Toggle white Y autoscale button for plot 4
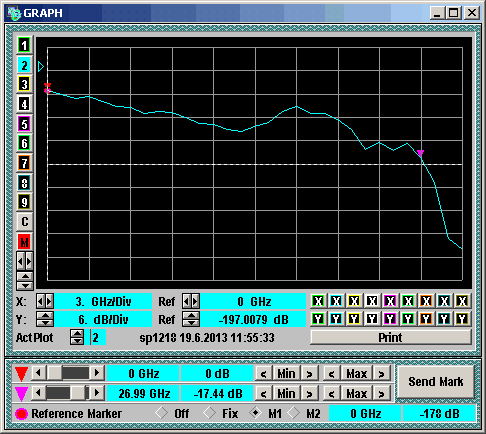 (372, 319)
